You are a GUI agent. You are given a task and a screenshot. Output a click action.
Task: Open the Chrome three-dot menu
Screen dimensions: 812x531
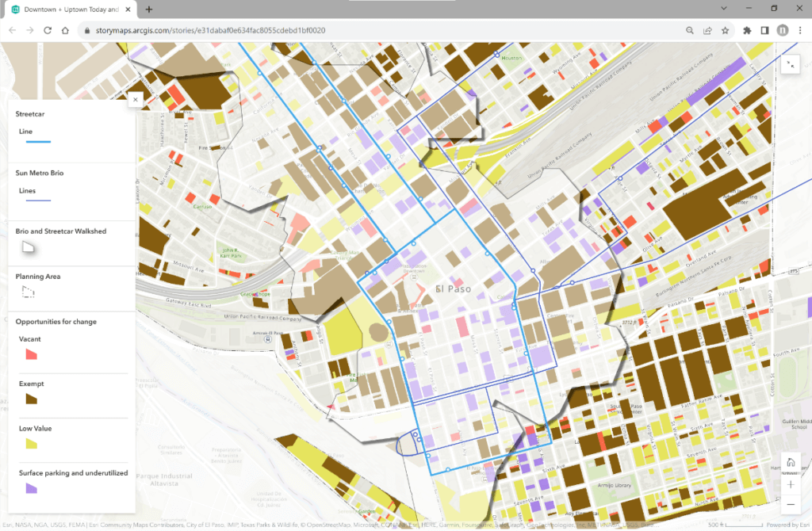[800, 31]
